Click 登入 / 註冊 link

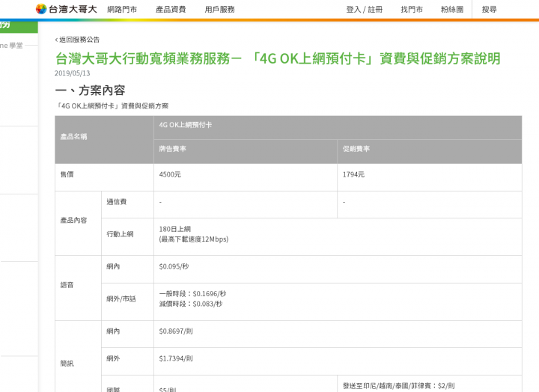pos(365,9)
